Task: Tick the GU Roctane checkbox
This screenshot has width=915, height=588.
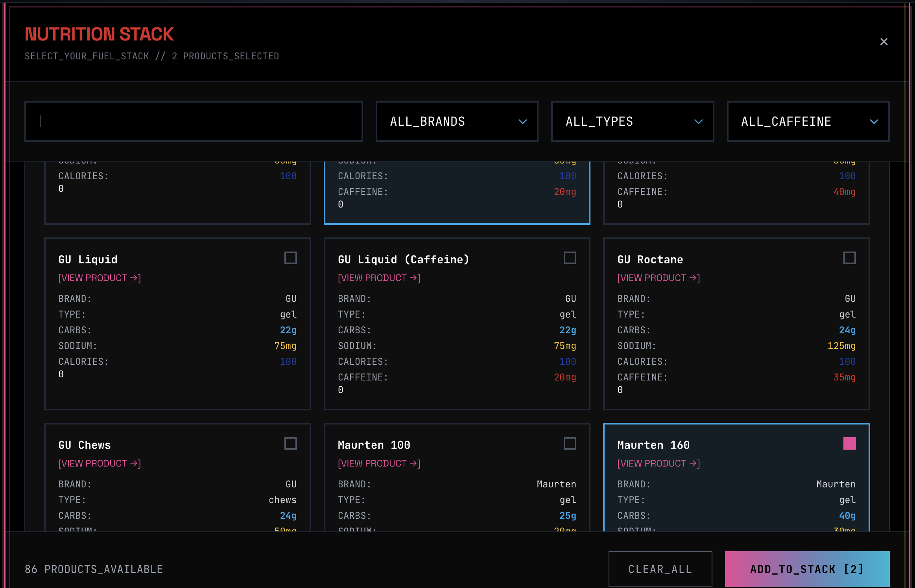Action: pos(850,258)
